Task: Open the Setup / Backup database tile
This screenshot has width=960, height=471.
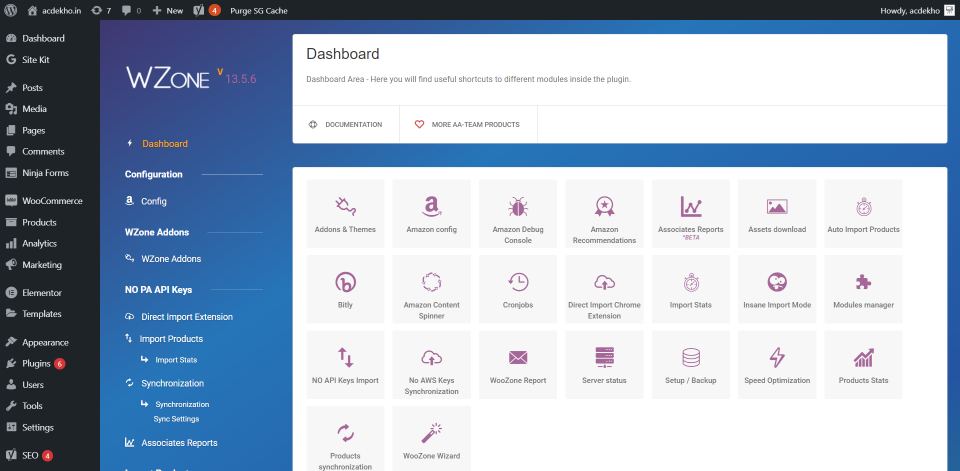Action: [x=691, y=364]
